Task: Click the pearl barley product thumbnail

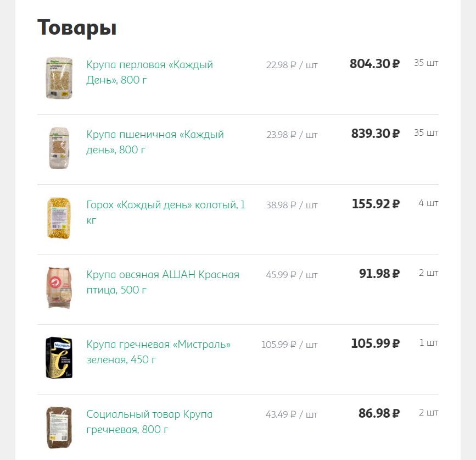Action: (59, 78)
